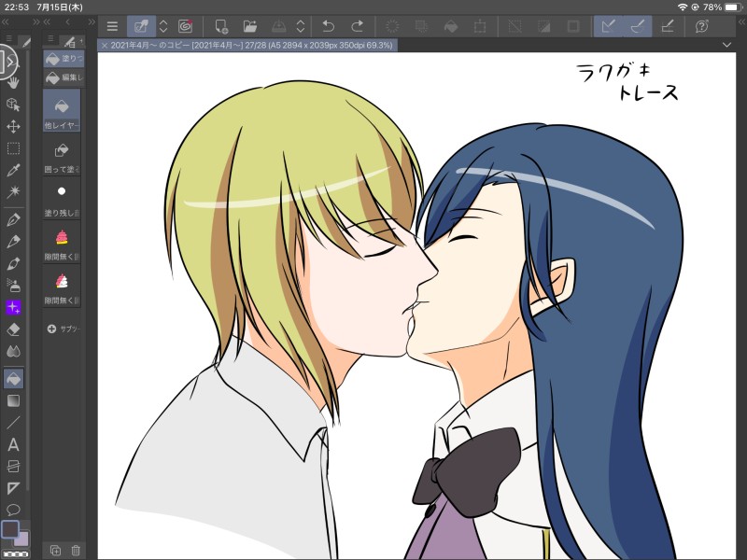This screenshot has width=747, height=560.
Task: Create a new canvas file
Action: 221,26
